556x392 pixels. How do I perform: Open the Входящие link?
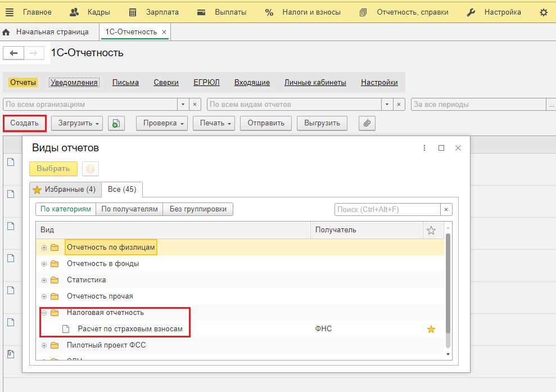coord(252,83)
